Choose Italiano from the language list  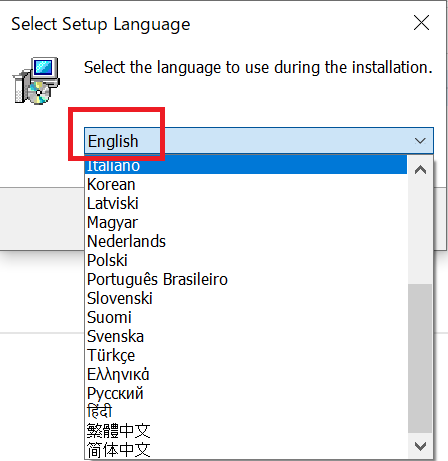[x=246, y=165]
